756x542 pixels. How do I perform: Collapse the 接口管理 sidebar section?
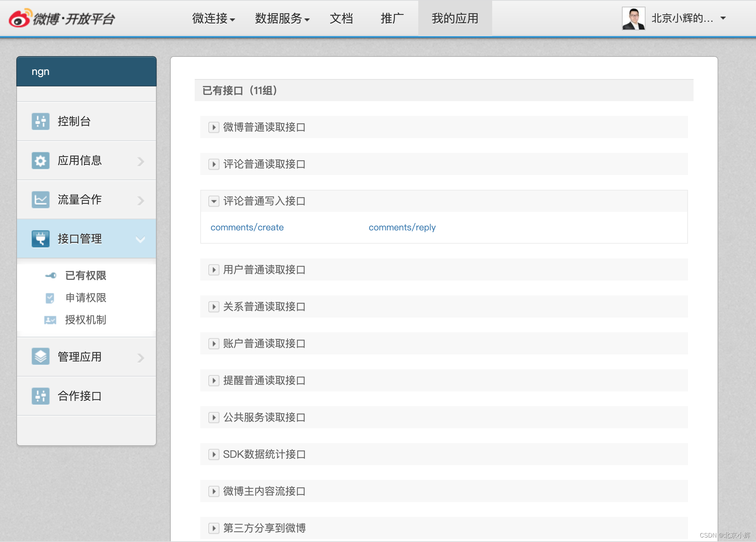86,239
